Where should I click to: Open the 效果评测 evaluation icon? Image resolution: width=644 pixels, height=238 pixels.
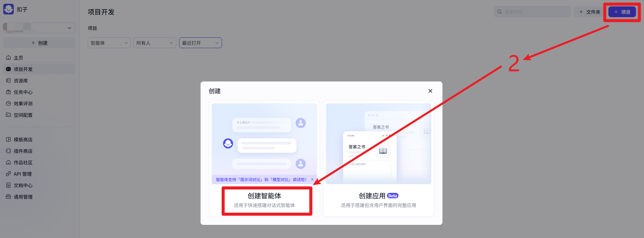[x=8, y=104]
